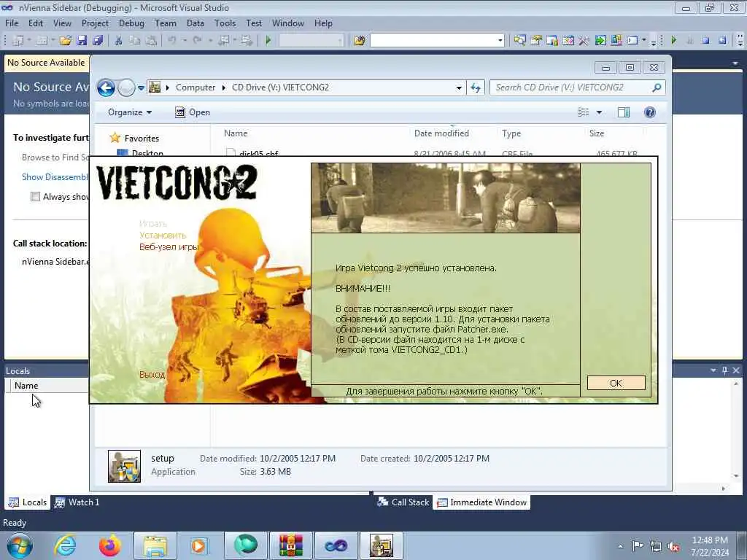Click the Open File folder icon
Viewport: 747px width, 560px height.
pyautogui.click(x=65, y=41)
